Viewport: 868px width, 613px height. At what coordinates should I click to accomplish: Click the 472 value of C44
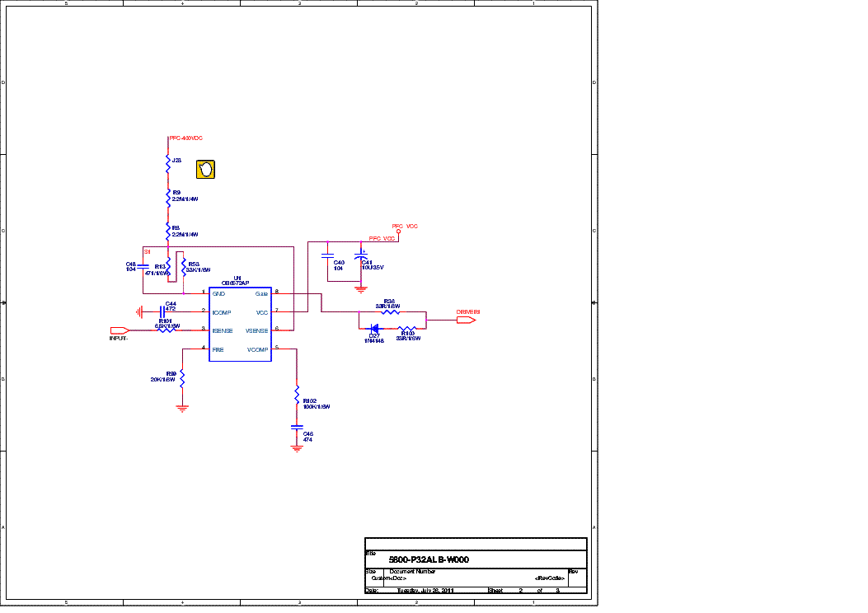point(171,309)
